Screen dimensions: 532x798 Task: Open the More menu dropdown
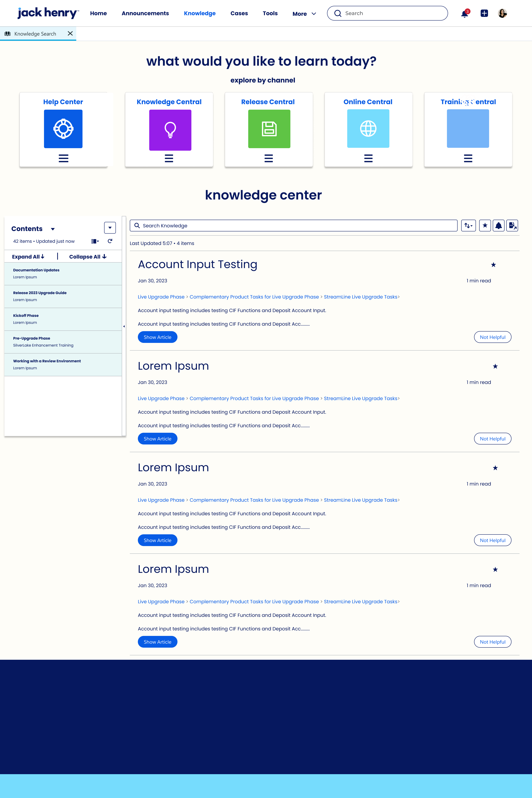[x=304, y=14]
